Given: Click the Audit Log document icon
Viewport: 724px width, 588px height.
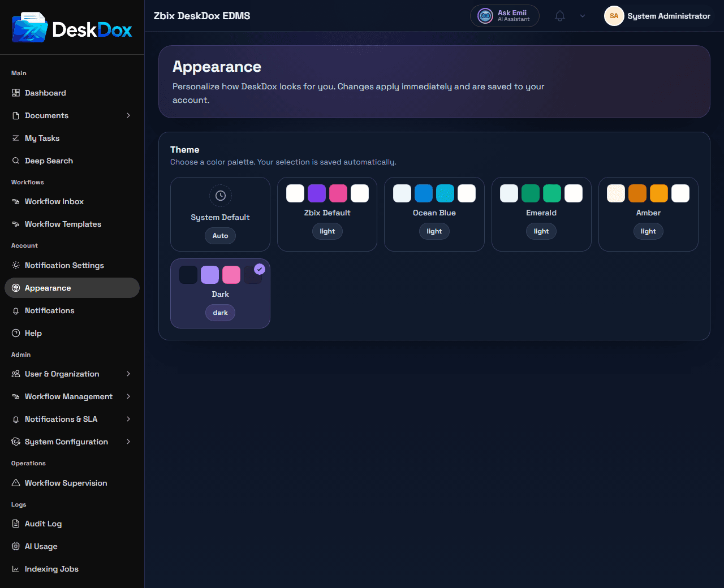Looking at the screenshot, I should click(16, 524).
